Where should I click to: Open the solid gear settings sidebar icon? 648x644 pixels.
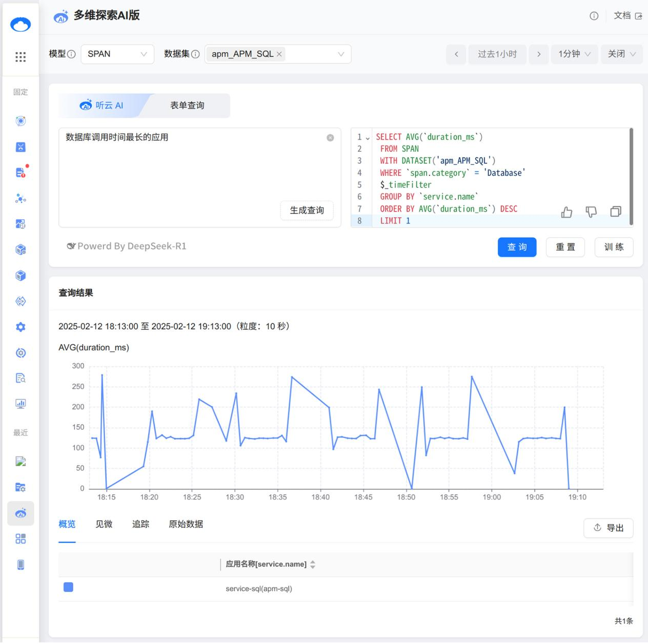pos(21,327)
